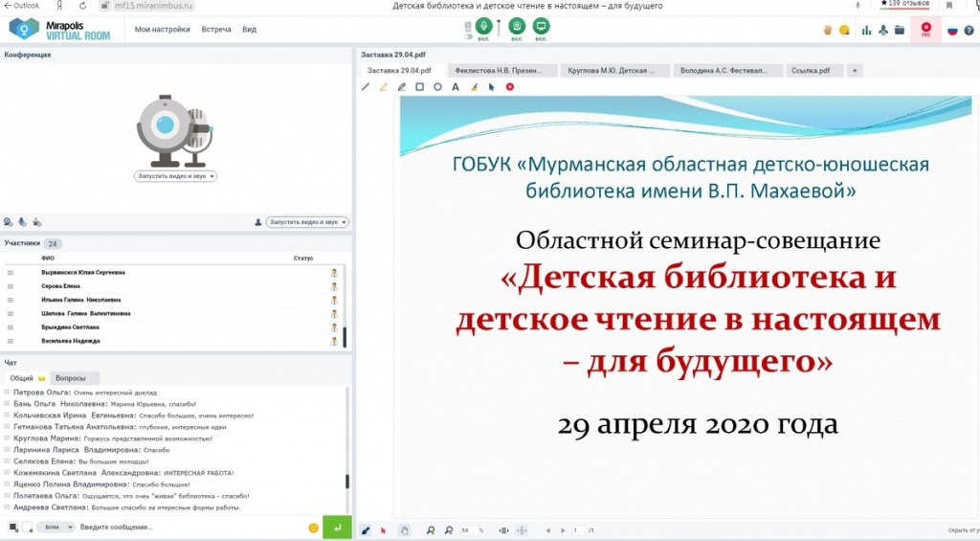Toggle the screen sharing button
The width and height of the screenshot is (980, 541).
(x=542, y=26)
